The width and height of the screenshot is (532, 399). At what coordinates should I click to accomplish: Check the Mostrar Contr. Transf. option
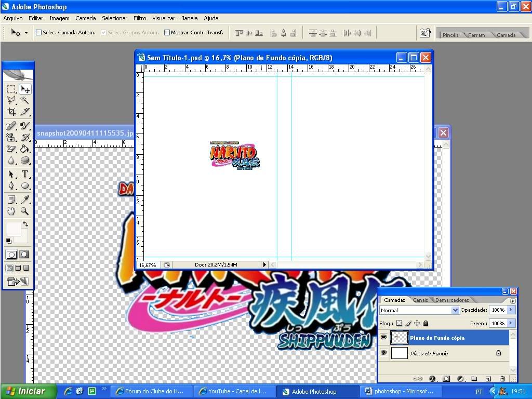click(x=167, y=33)
